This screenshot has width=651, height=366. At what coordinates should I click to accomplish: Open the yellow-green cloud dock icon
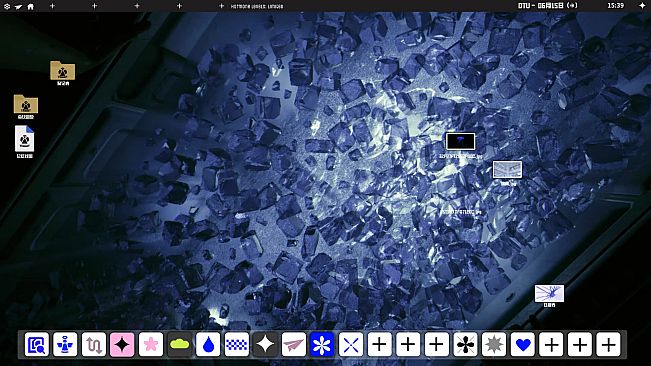pos(179,344)
